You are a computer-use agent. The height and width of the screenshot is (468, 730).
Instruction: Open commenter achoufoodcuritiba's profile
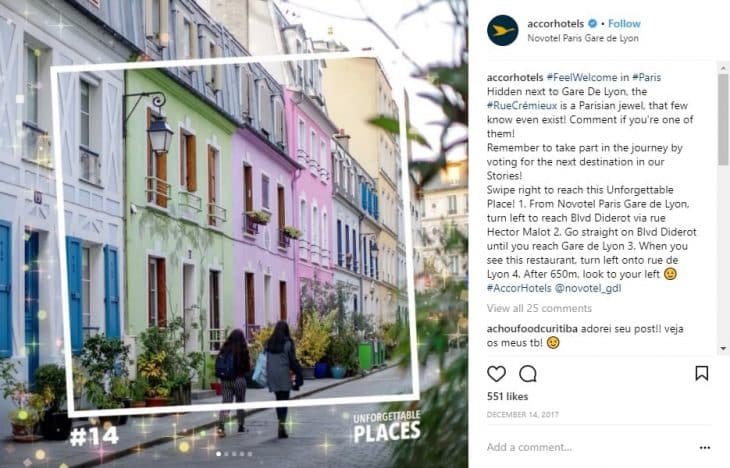tap(532, 329)
